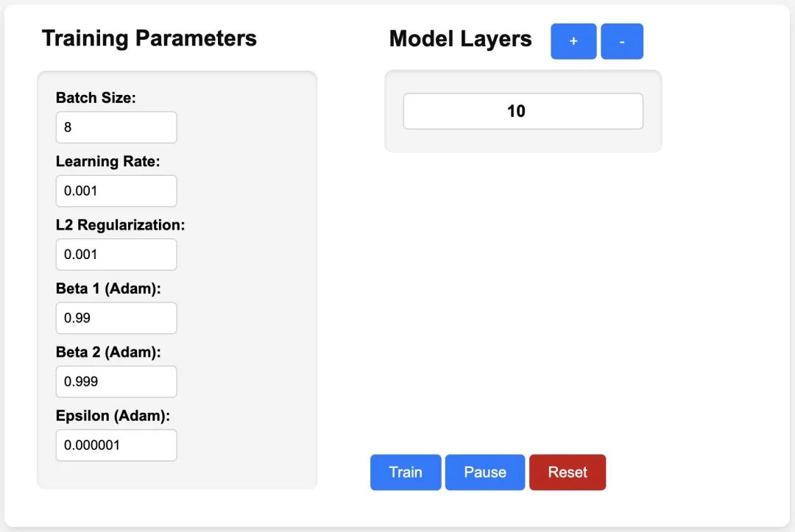Focus the Epsilon (Adam) input field
795x532 pixels.
coord(116,445)
